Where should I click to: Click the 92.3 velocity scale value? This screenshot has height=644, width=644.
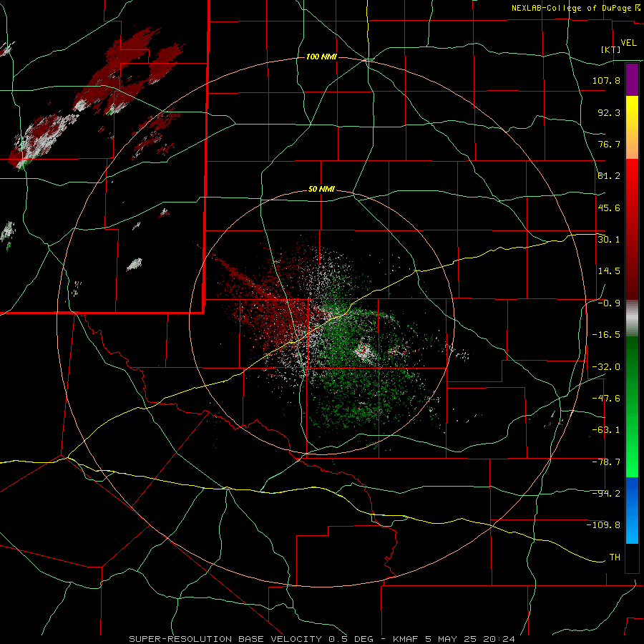click(609, 112)
